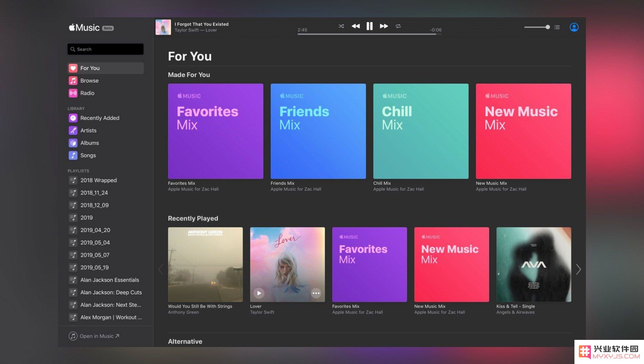Open the large Favorites Mix card
Image resolution: width=644 pixels, height=364 pixels.
[215, 131]
